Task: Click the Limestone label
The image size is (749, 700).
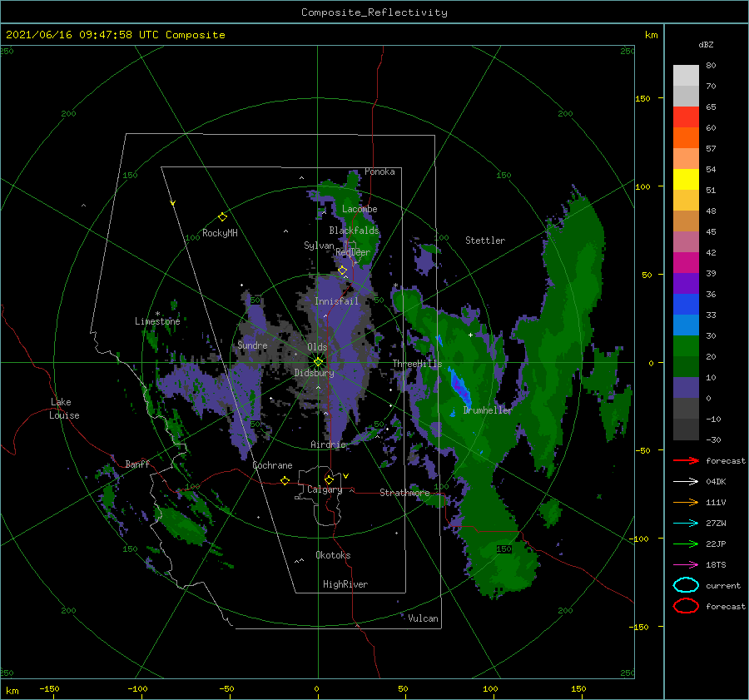Action: 157,321
